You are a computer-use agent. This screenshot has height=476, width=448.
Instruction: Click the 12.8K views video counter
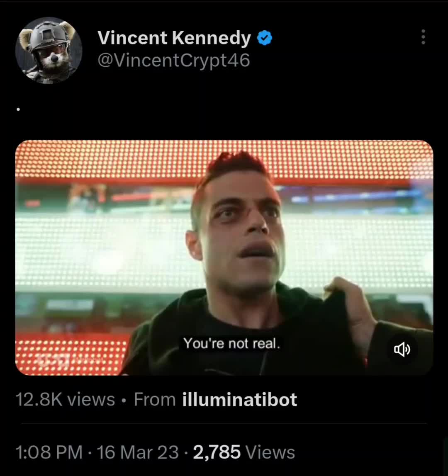[65, 400]
